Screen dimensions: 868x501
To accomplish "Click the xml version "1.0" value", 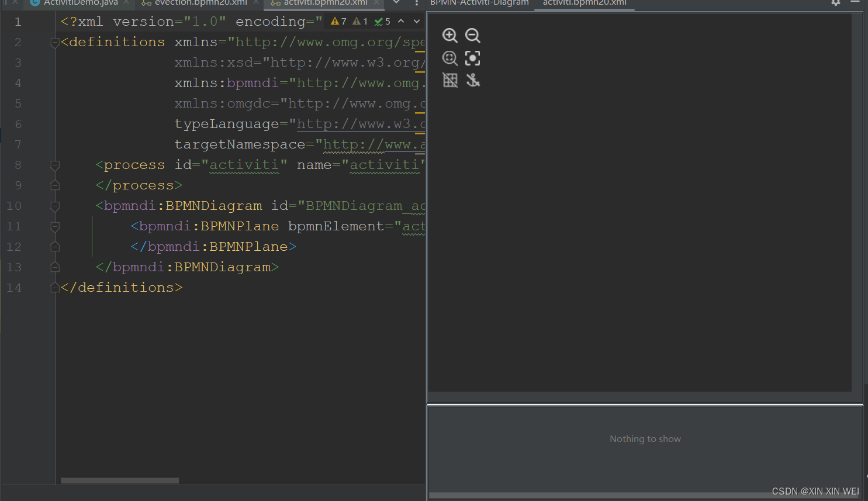I will point(205,22).
